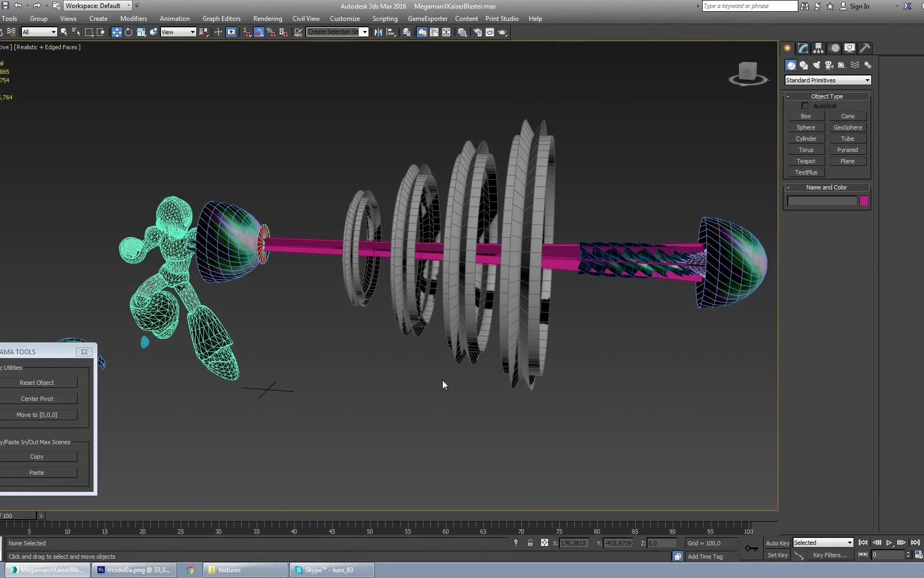Enable the AutoGrid checkbox
924x578 pixels.
tap(805, 105)
